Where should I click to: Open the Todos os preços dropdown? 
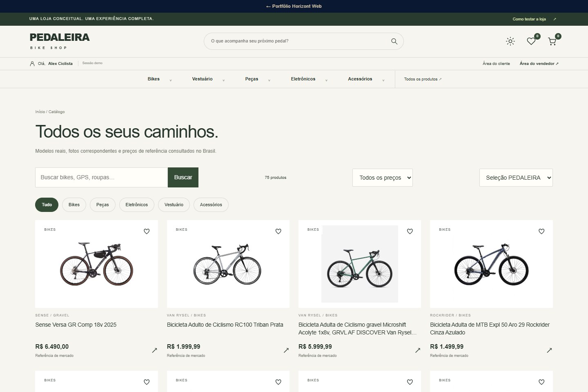pos(383,178)
